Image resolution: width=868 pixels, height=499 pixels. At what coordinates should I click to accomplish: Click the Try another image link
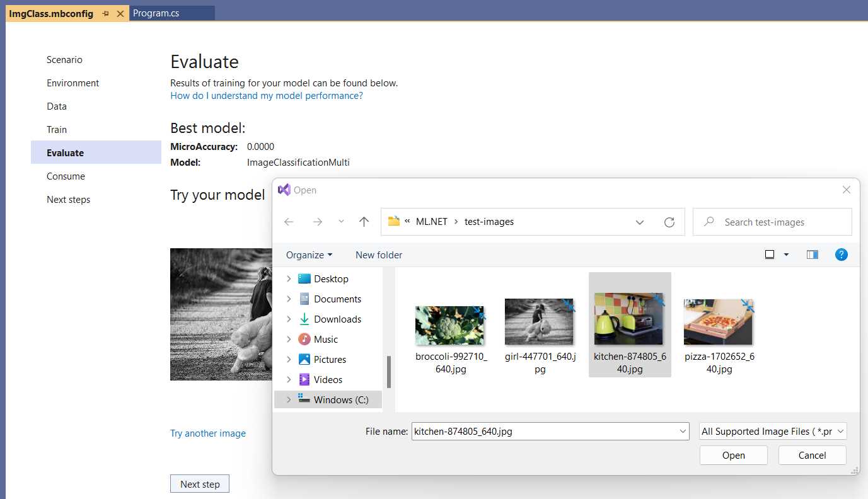[208, 433]
